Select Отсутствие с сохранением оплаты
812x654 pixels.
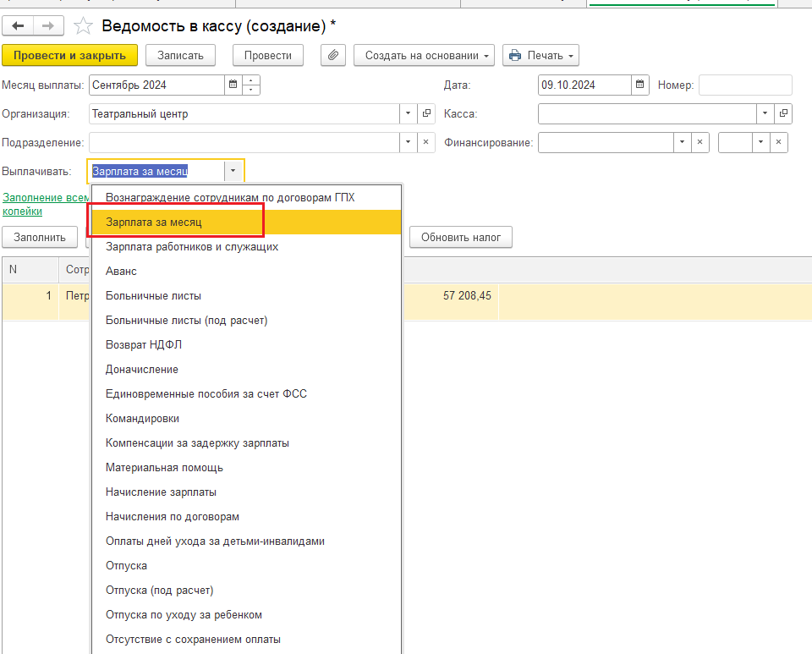click(x=246, y=639)
